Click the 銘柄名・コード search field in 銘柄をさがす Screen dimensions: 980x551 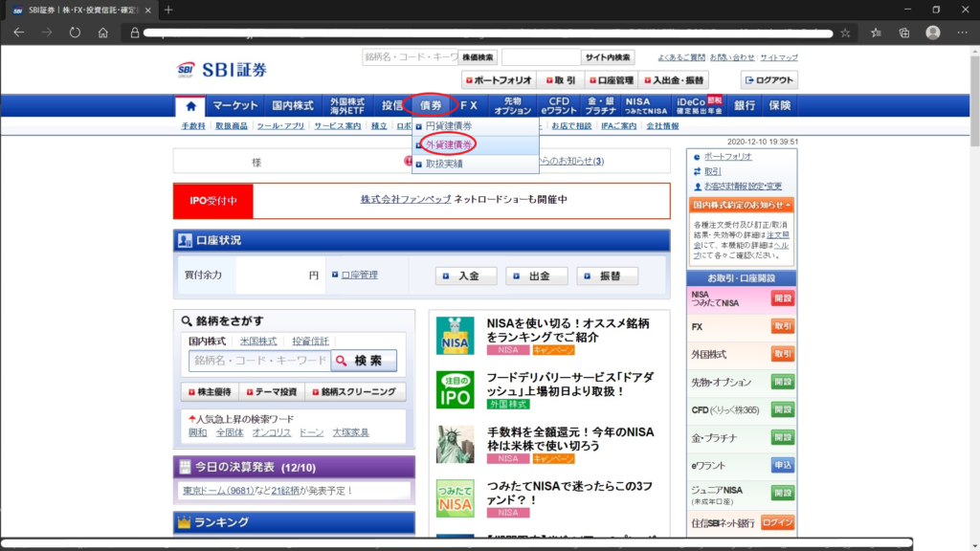tap(259, 361)
